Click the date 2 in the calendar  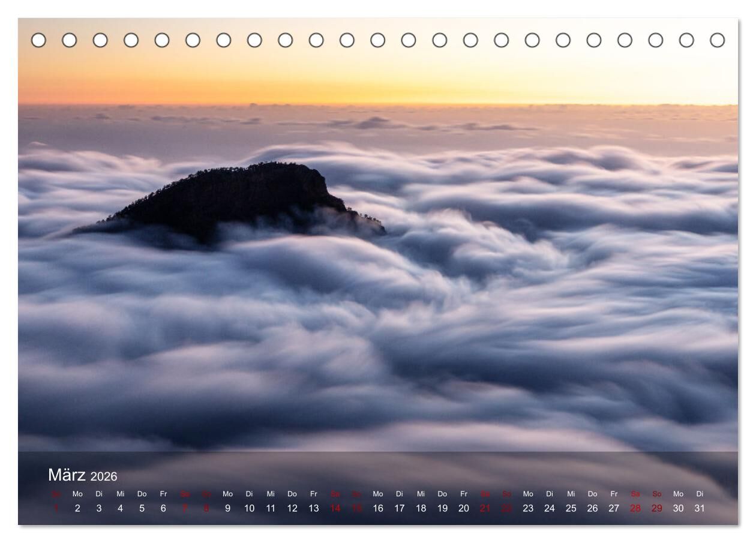coord(77,508)
